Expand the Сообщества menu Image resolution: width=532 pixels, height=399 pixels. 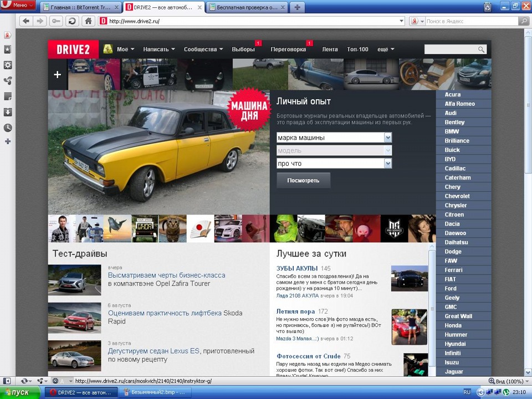pyautogui.click(x=203, y=49)
